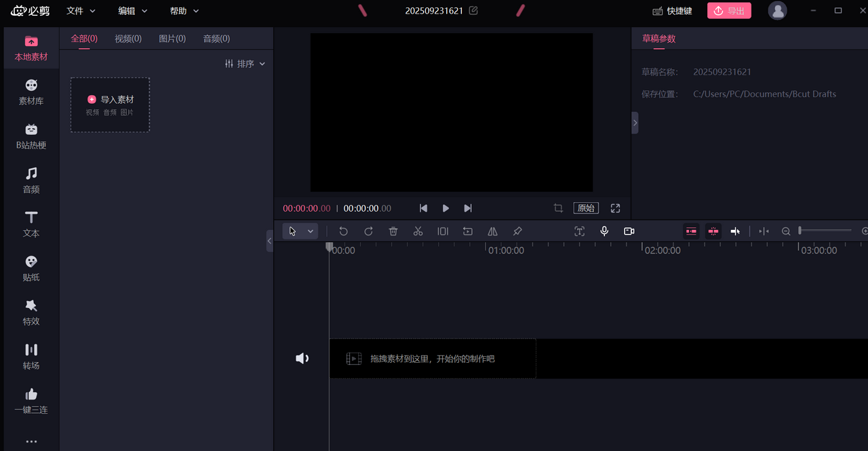Toggle the fullscreen preview button
Screen dimensions: 868x451
coord(616,208)
